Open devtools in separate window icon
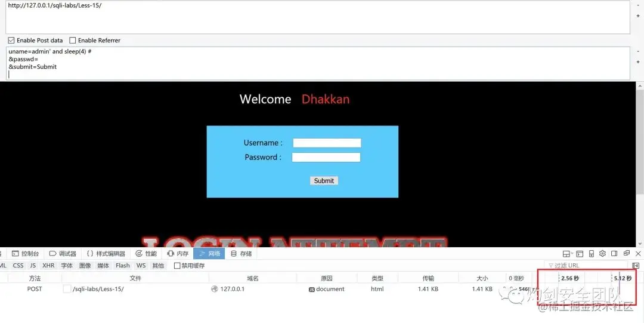This screenshot has height=323, width=644. (626, 253)
